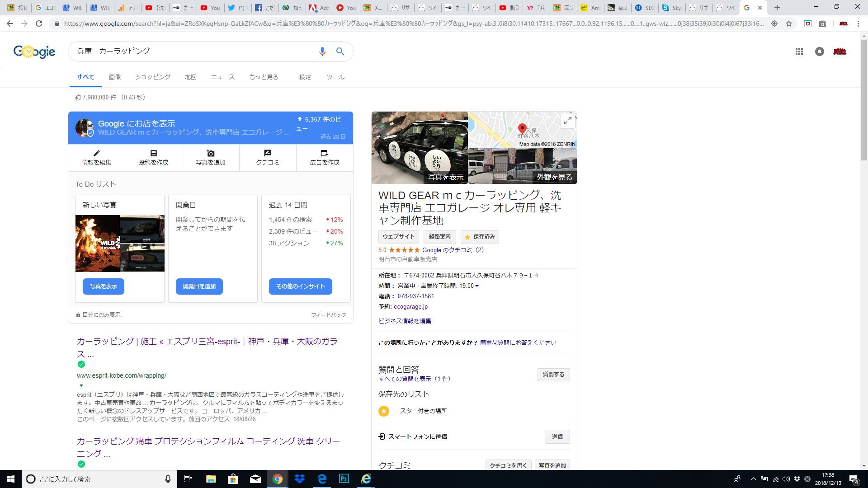This screenshot has height=488, width=868.
Task: Bookmark page with the star icon in address bar
Action: point(789,23)
